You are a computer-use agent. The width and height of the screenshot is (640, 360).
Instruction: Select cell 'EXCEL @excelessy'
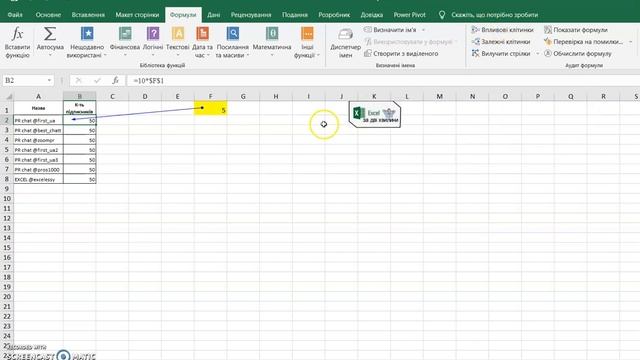38,179
